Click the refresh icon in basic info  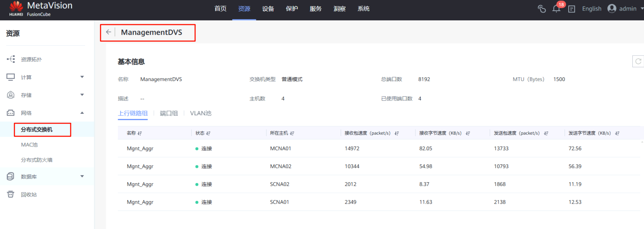pyautogui.click(x=638, y=61)
